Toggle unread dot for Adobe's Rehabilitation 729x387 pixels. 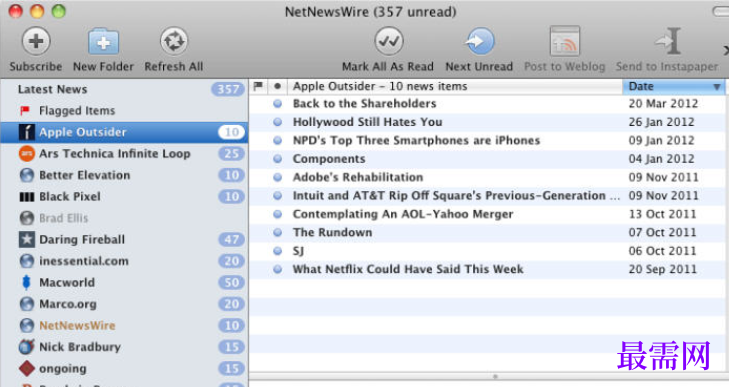pos(278,177)
